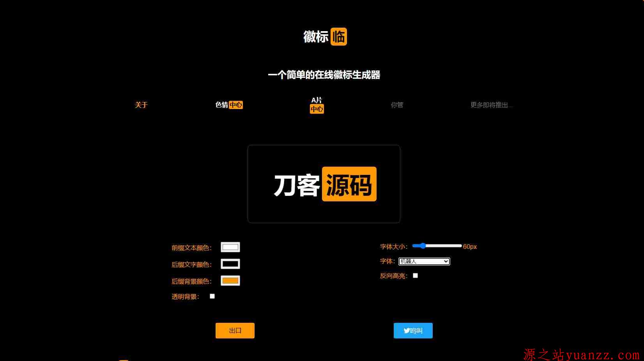Toggle the 反向高亮 checkbox

(415, 275)
